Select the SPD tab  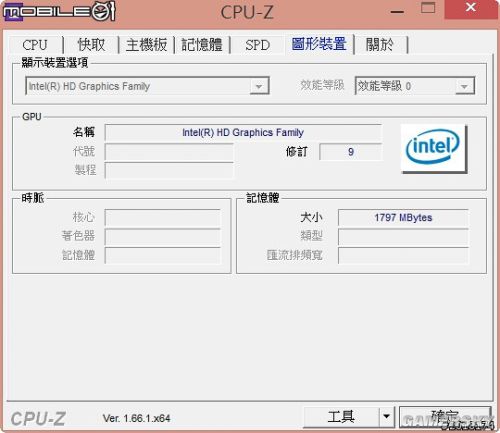(257, 45)
